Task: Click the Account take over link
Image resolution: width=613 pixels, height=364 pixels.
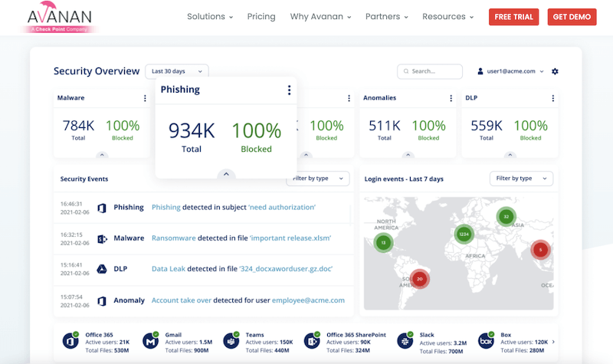Action: coord(182,300)
